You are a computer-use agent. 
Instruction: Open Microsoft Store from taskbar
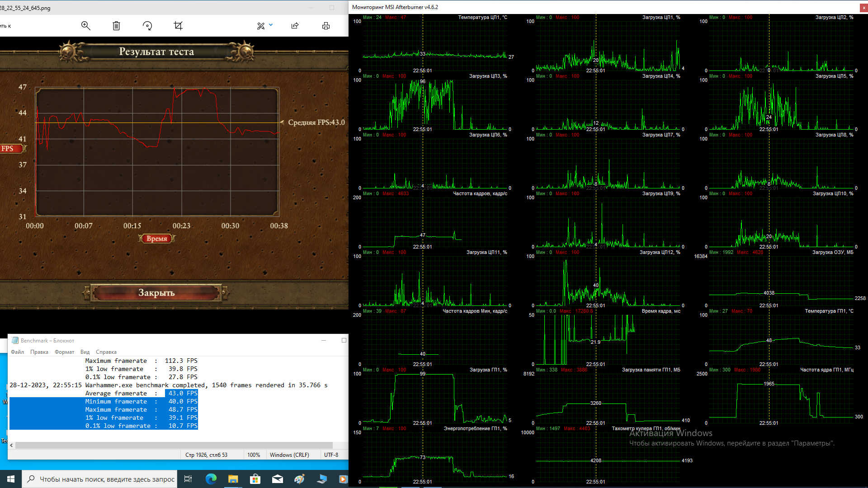(x=255, y=479)
